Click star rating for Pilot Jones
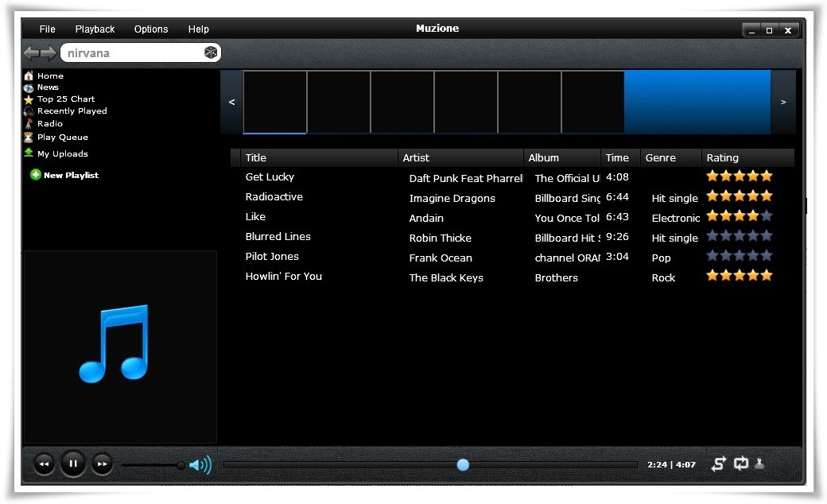Viewport: 827px width, 504px height. [x=740, y=256]
